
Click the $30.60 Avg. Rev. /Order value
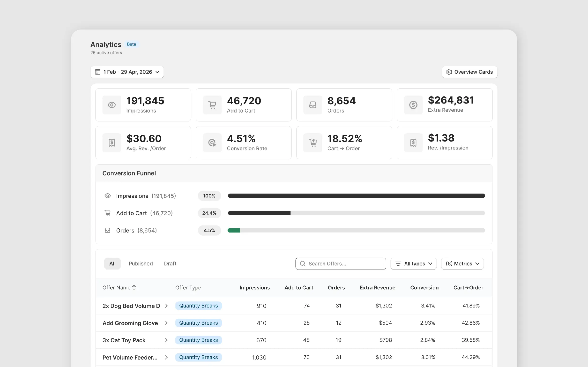[144, 139]
